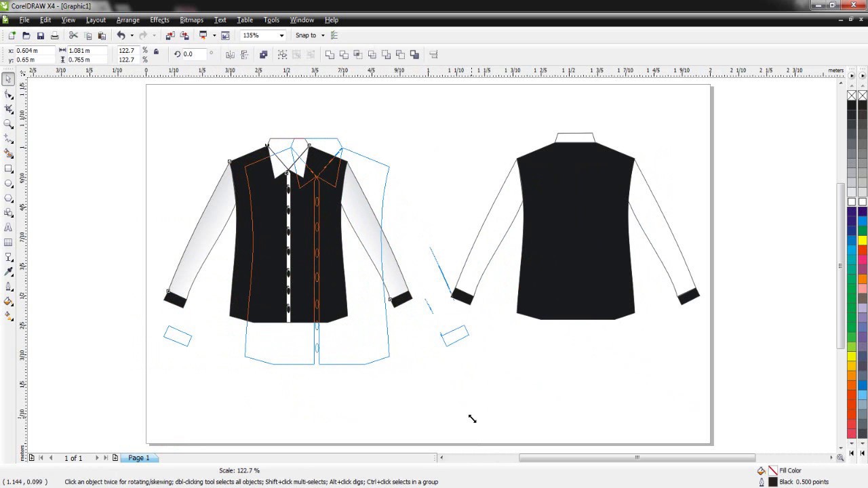Select the Freehand tool
This screenshot has width=868, height=488.
(8, 139)
